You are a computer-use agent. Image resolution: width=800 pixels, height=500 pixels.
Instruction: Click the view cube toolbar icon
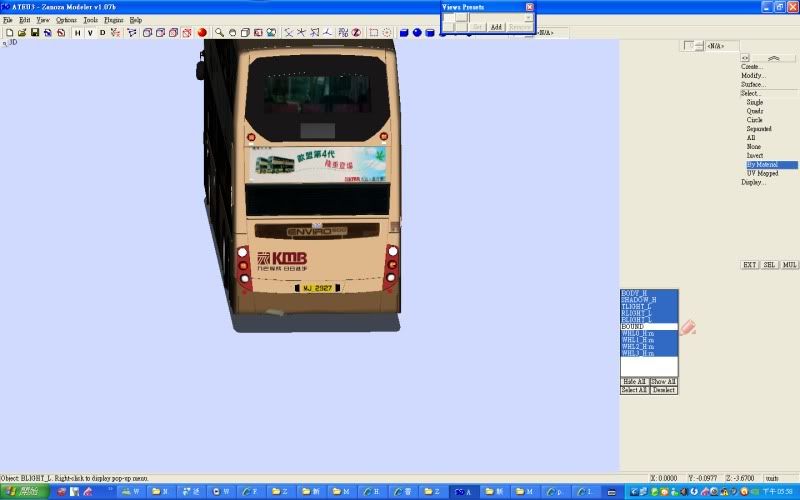(245, 33)
